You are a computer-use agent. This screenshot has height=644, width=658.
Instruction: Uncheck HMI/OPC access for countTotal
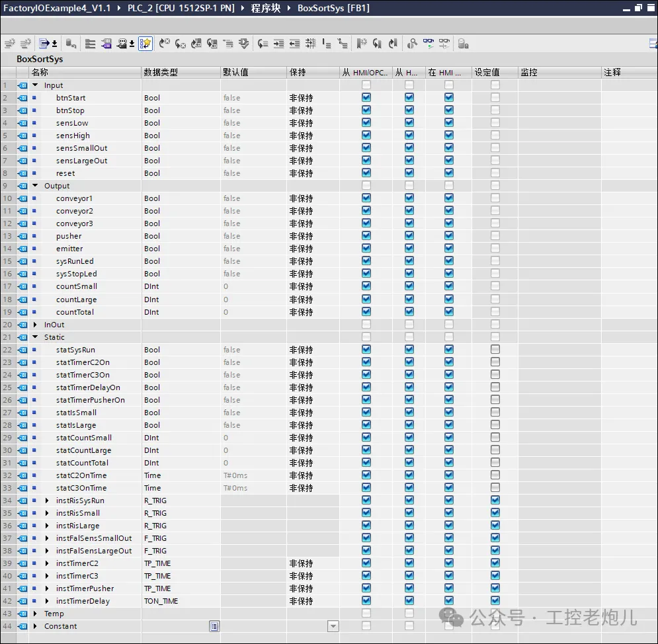(366, 311)
